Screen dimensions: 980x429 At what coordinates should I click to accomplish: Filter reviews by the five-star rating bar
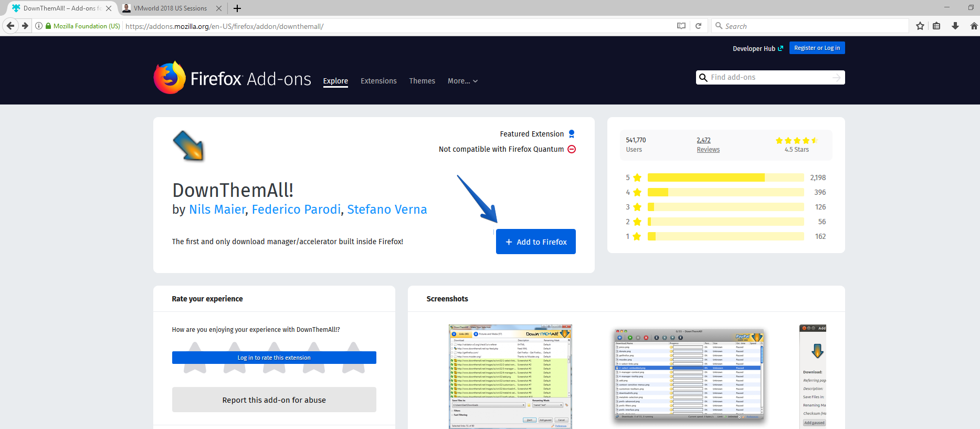(x=725, y=177)
